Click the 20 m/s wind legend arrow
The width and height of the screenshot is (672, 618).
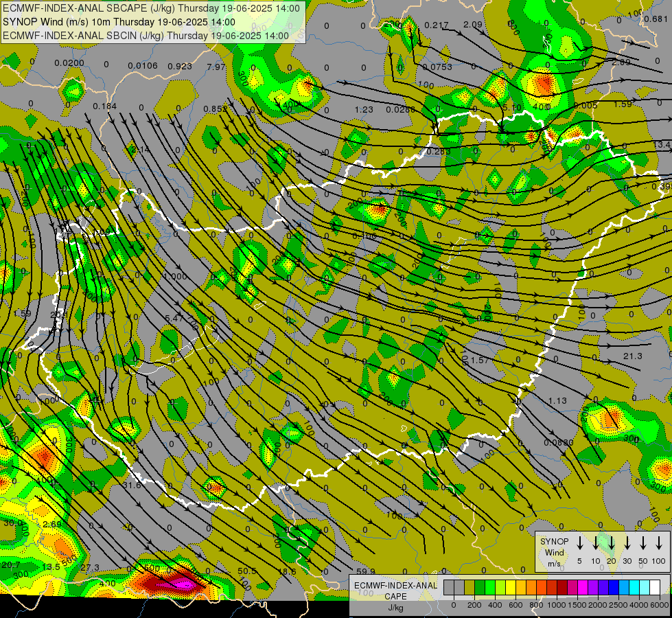pos(611,543)
